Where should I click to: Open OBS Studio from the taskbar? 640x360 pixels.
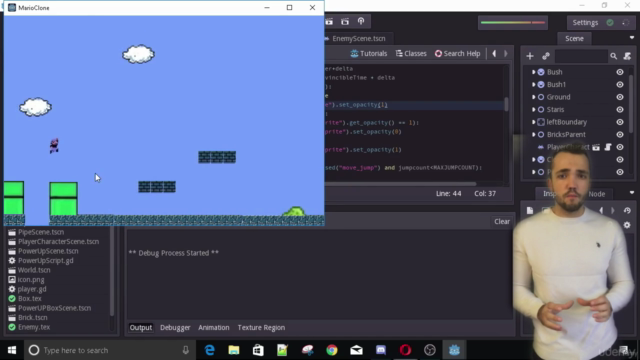tap(430, 350)
